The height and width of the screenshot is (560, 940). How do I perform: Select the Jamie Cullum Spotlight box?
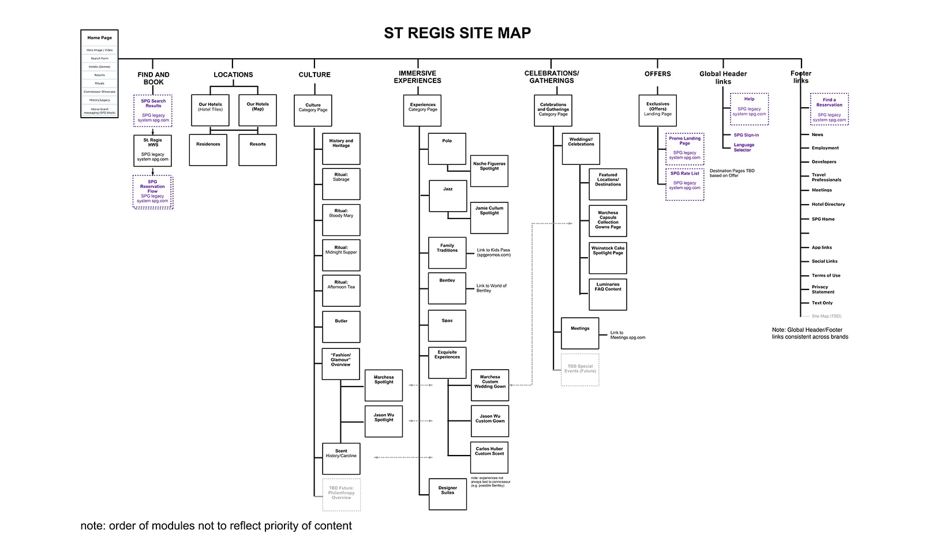pos(489,217)
